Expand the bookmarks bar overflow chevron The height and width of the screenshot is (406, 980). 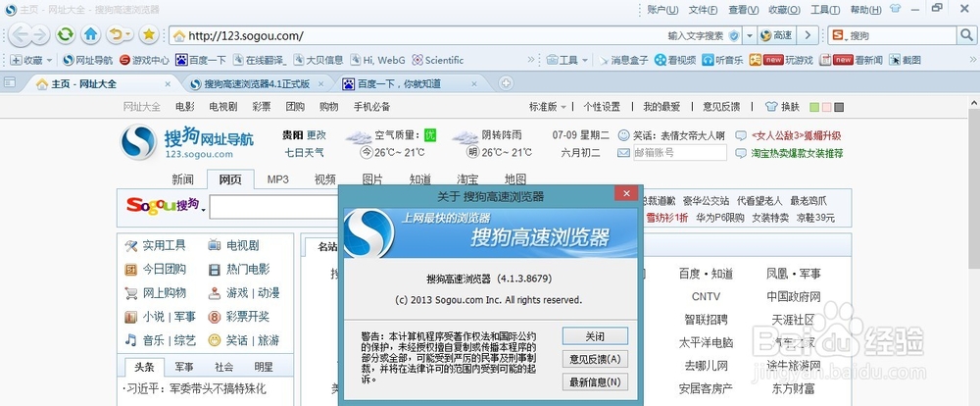tap(531, 60)
